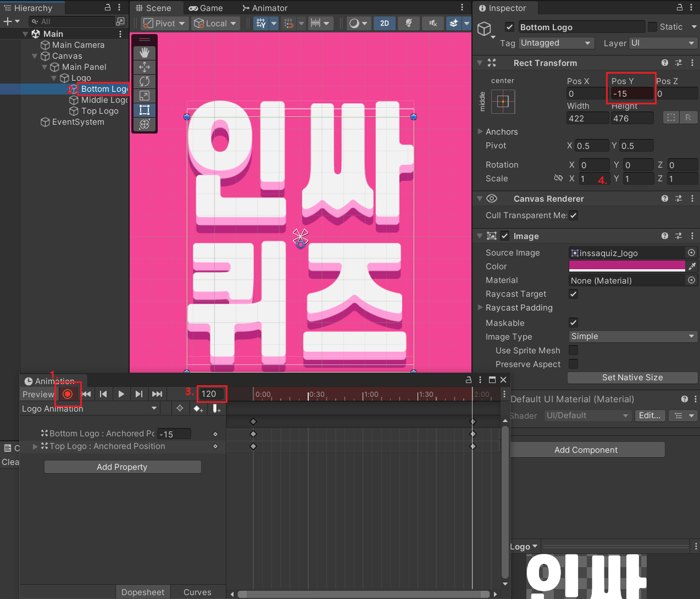The height and width of the screenshot is (599, 700).
Task: Open the Layer dropdown
Action: tap(663, 43)
